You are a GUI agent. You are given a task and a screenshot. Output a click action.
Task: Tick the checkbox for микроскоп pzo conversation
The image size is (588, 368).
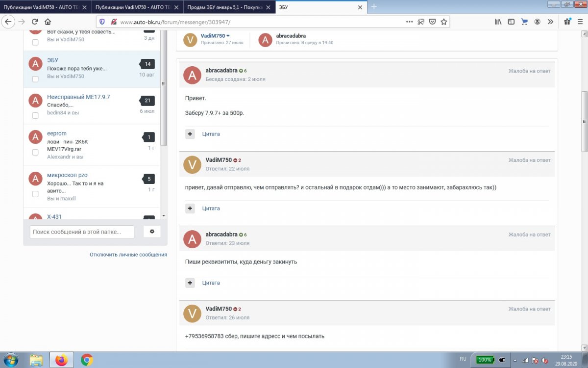click(35, 194)
